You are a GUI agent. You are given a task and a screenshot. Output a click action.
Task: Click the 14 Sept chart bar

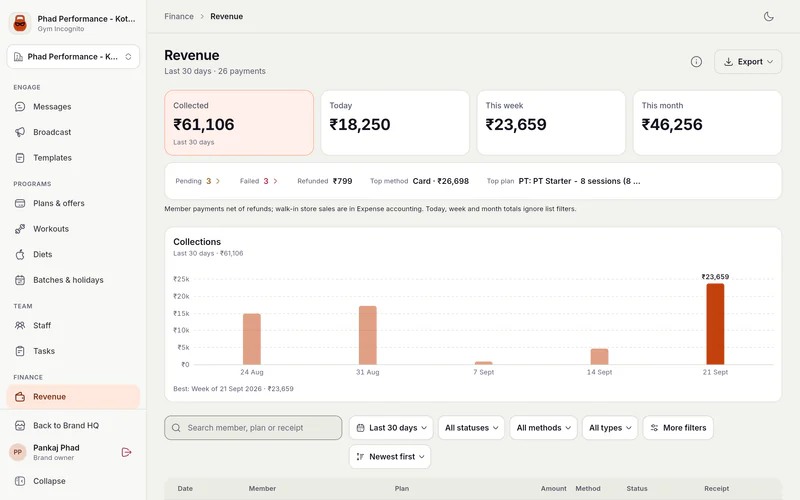599,357
